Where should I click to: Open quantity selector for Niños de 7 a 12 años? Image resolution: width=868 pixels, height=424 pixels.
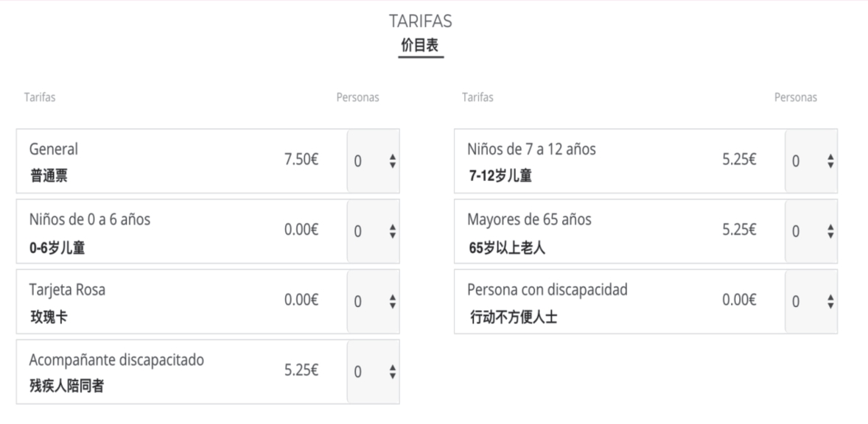tap(811, 161)
